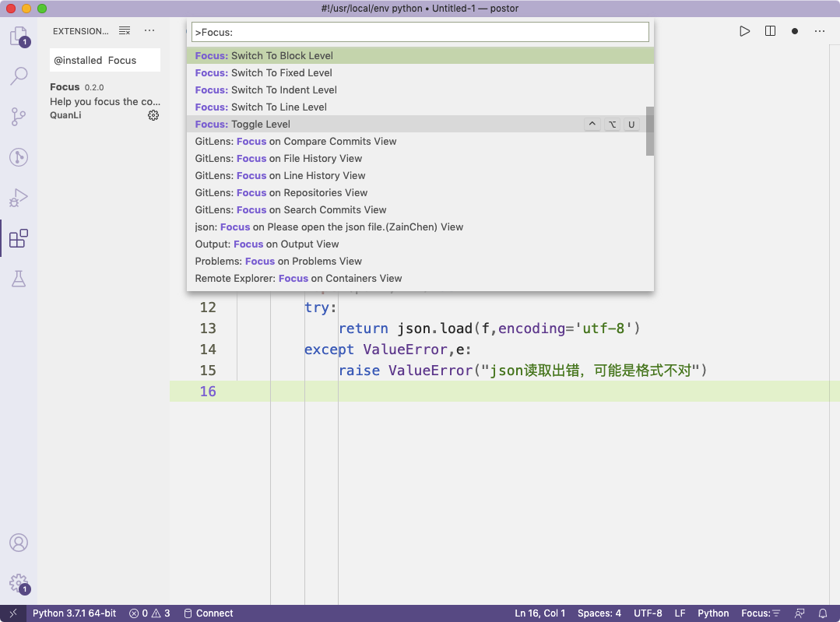Click the extensions search box @installed Focus
Screen dimensions: 840x622
click(105, 60)
